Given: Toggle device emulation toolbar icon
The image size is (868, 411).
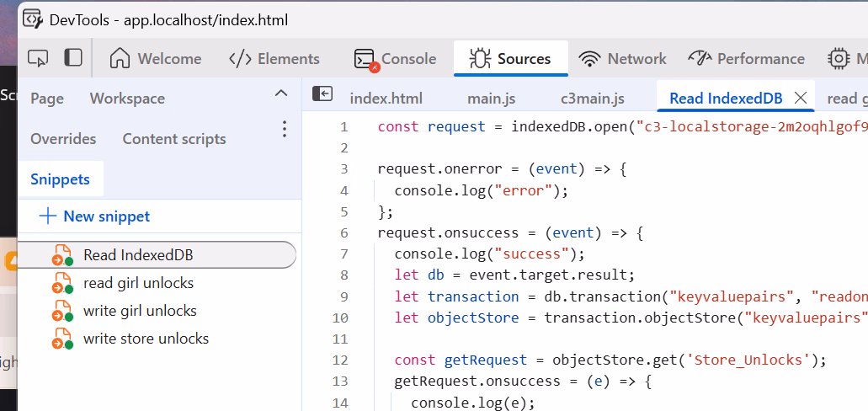Looking at the screenshot, I should (73, 58).
